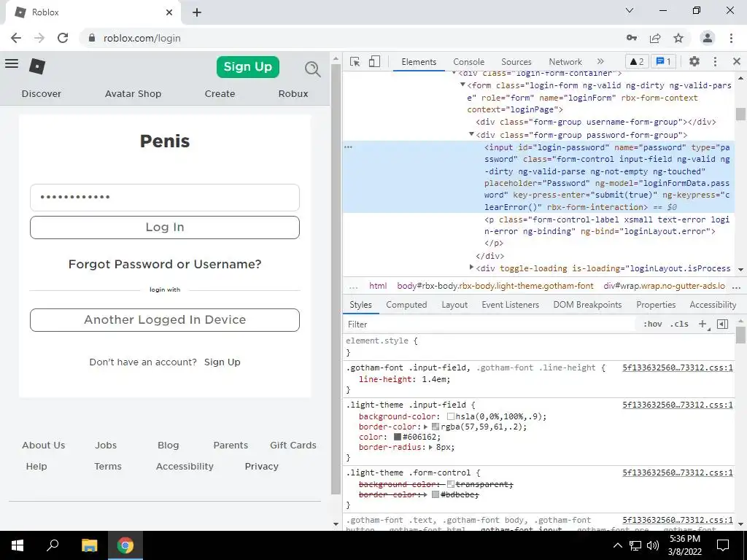The width and height of the screenshot is (747, 560).
Task: Click the Chrome forward arrow
Action: (x=39, y=38)
